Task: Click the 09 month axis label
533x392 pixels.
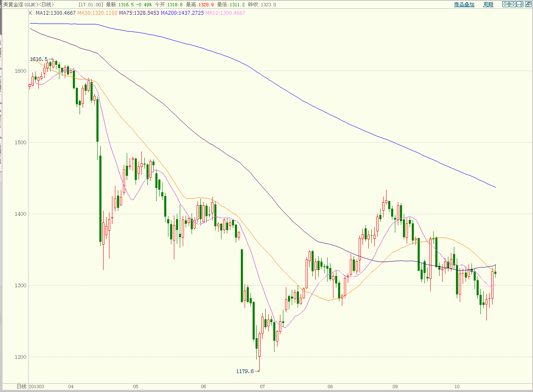Action: [395, 386]
